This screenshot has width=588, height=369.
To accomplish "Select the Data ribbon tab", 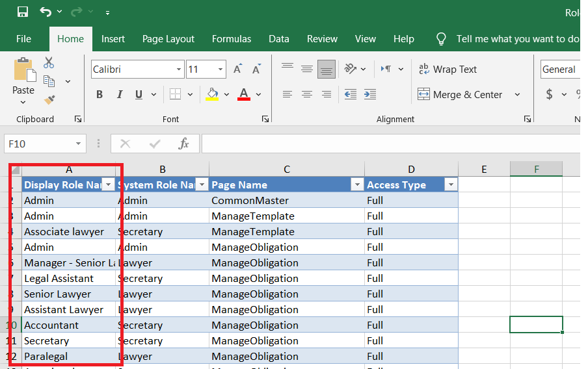I will coord(278,39).
